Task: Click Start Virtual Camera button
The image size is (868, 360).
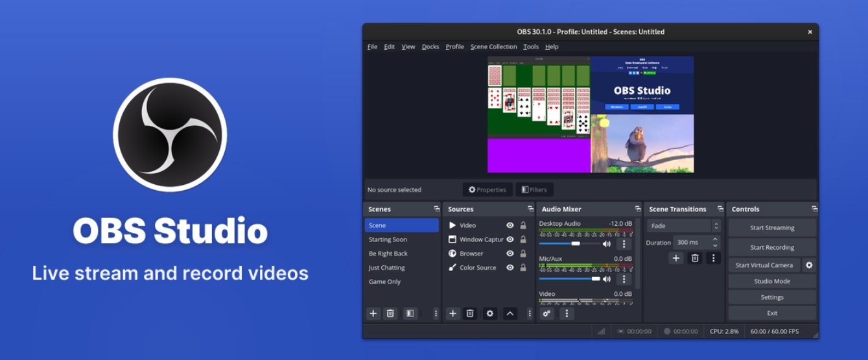Action: pos(764,265)
